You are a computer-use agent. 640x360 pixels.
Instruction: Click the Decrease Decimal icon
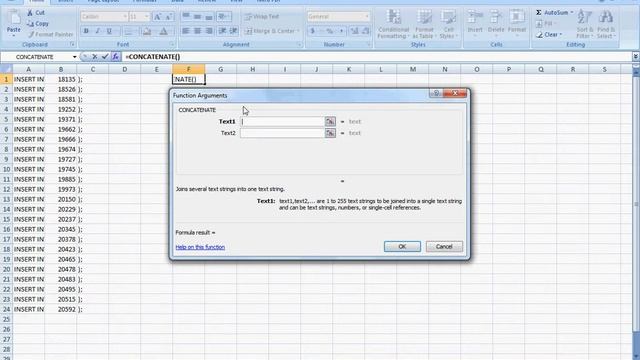tap(366, 31)
